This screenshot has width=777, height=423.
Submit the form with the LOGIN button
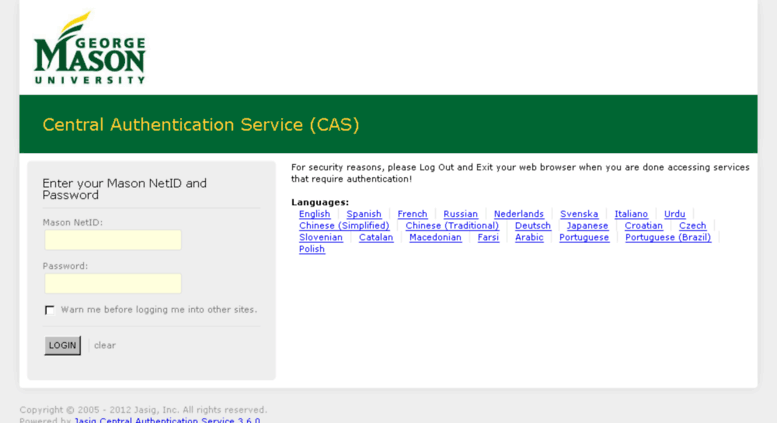[62, 345]
